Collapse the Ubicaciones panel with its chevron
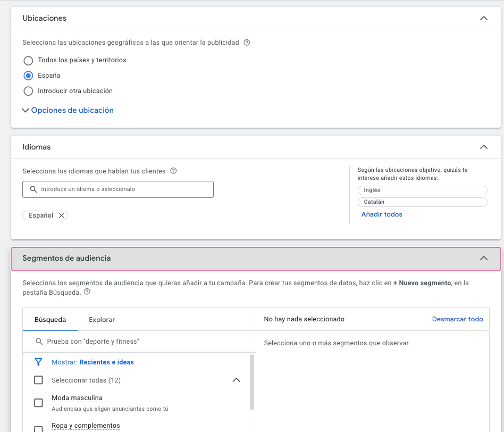This screenshot has width=504, height=432. tap(484, 18)
